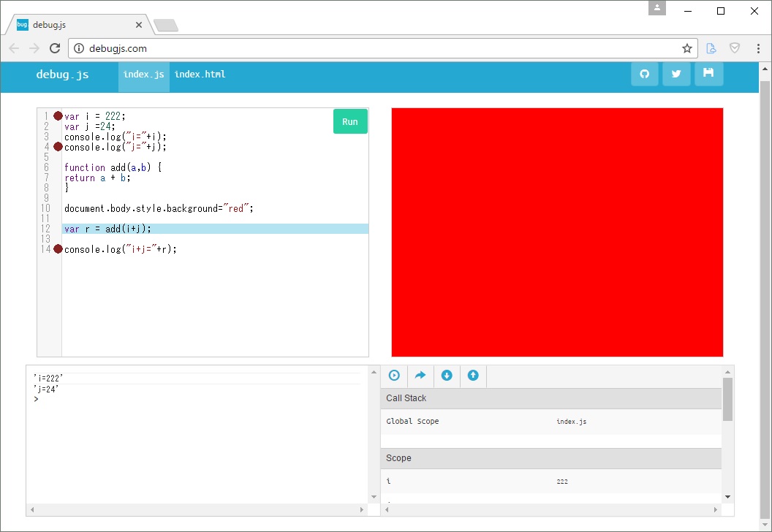Remove the breakpoint on line 4

(58, 147)
